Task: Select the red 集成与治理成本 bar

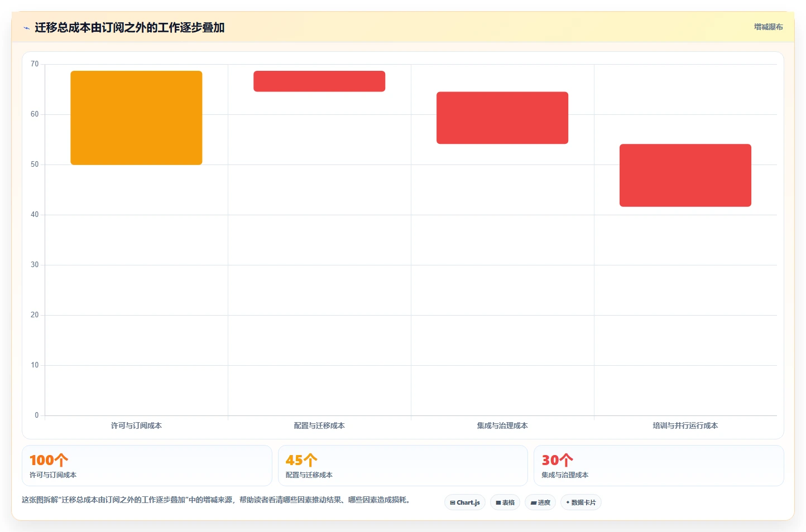Action: (x=502, y=118)
